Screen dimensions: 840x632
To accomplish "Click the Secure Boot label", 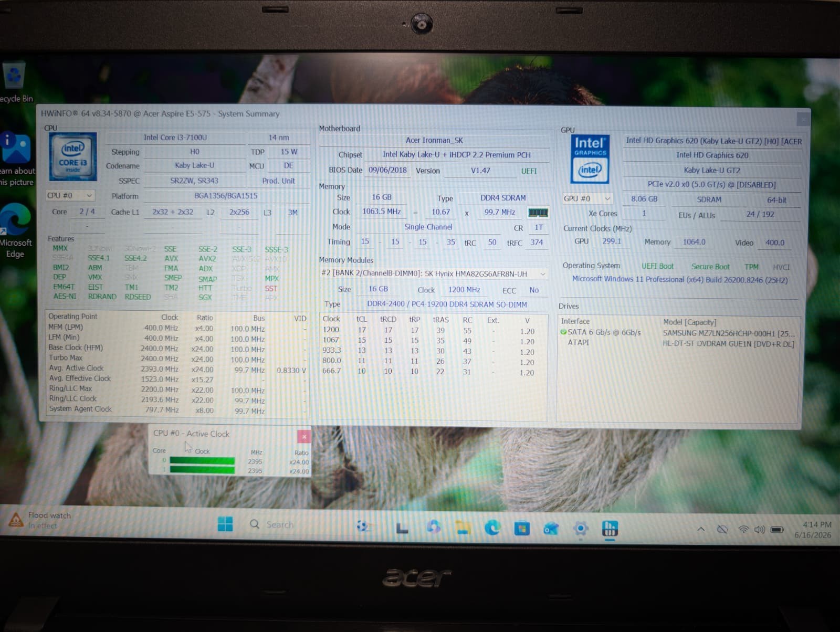I will (710, 267).
